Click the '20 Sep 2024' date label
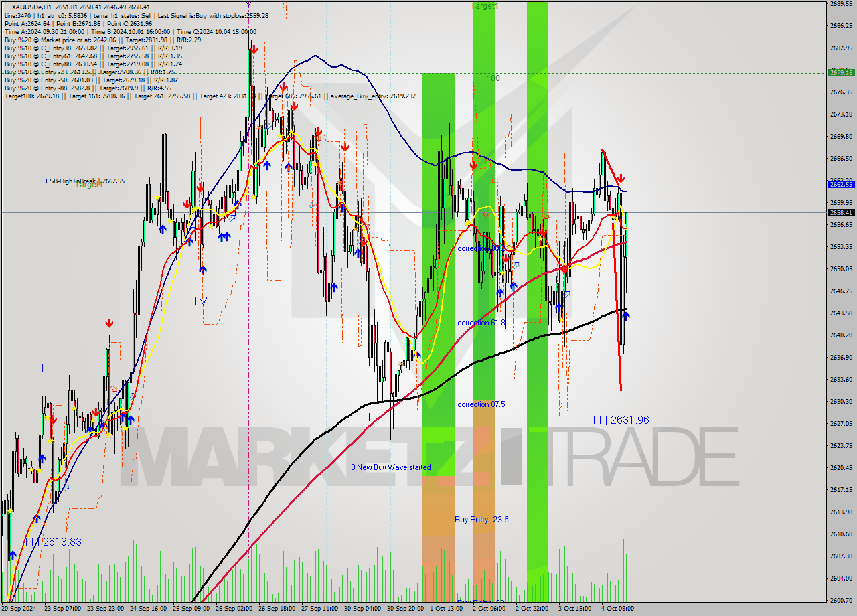The image size is (857, 616). click(x=19, y=609)
